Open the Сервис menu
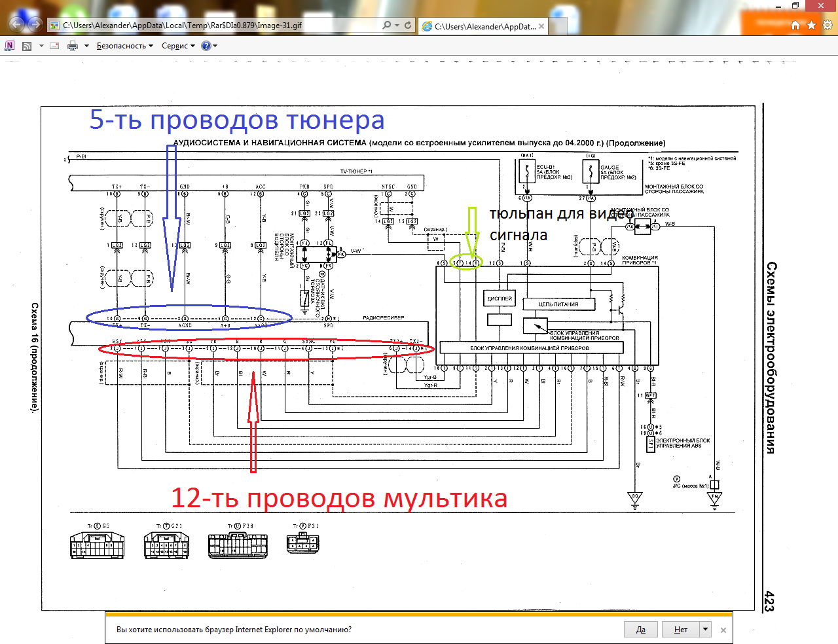The width and height of the screenshot is (838, 644). click(x=178, y=46)
